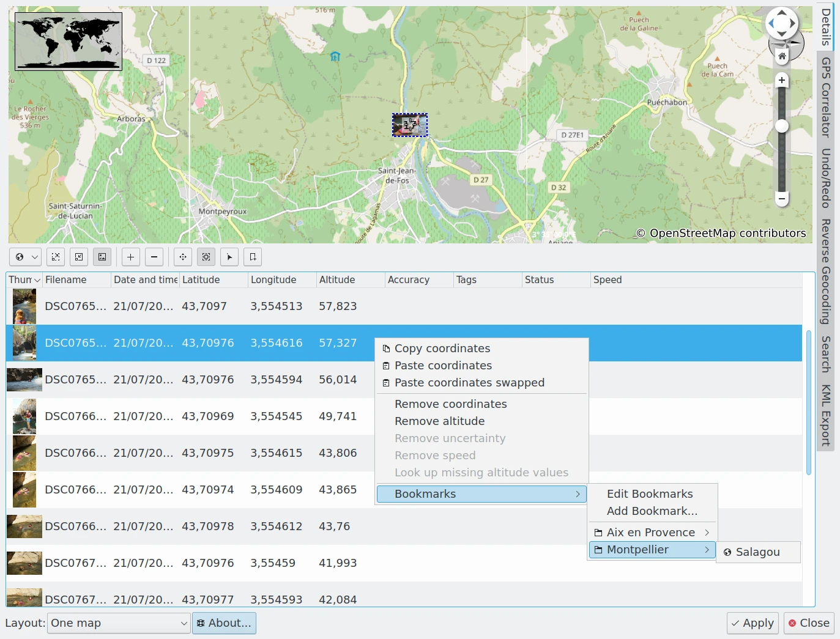The width and height of the screenshot is (840, 639).
Task: Click the map zoom in plus toolbar button
Action: [130, 257]
